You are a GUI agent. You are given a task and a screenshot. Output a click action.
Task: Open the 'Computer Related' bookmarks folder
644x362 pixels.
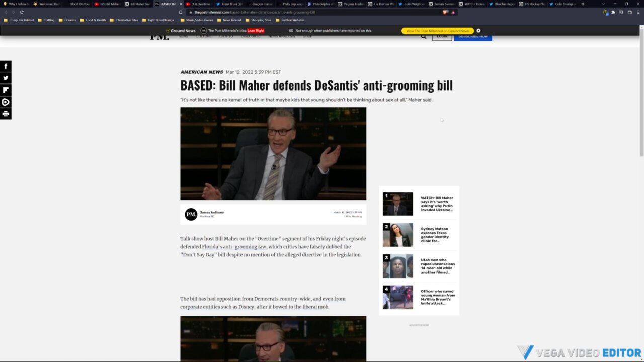pyautogui.click(x=19, y=20)
